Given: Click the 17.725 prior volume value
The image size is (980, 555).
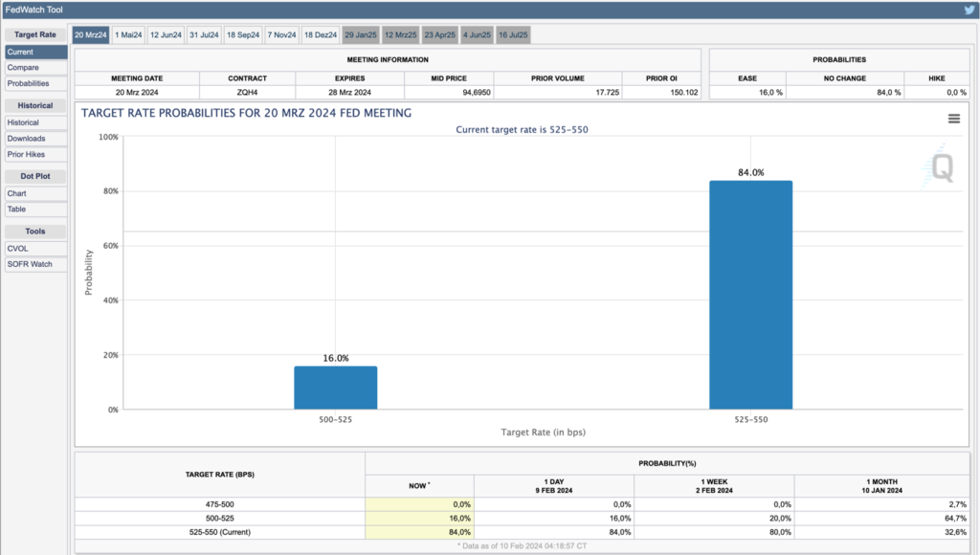Looking at the screenshot, I should pos(607,92).
